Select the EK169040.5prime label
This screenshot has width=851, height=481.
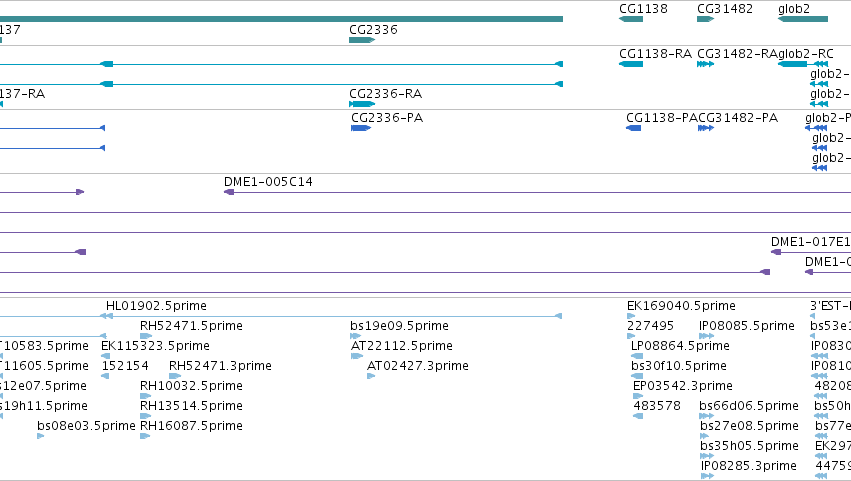click(x=681, y=306)
